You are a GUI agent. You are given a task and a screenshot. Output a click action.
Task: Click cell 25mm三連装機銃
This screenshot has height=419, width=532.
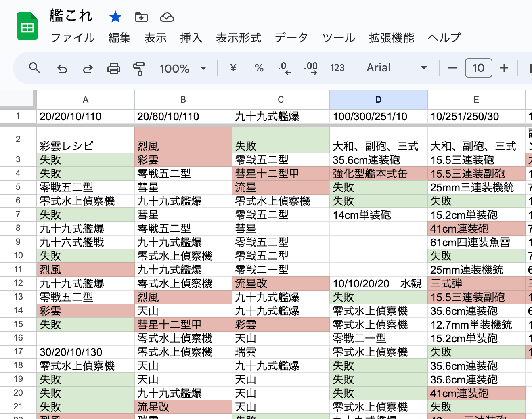coord(476,187)
